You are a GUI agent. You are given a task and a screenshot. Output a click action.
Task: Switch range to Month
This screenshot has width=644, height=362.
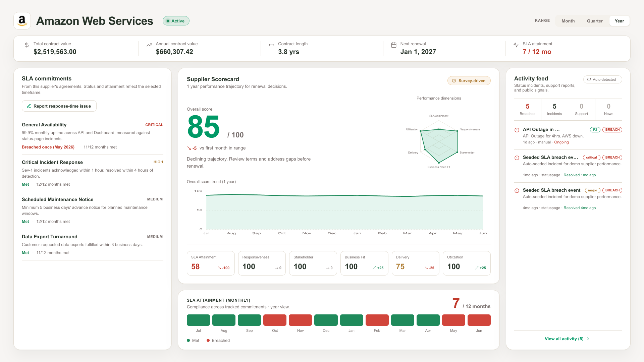coord(568,21)
